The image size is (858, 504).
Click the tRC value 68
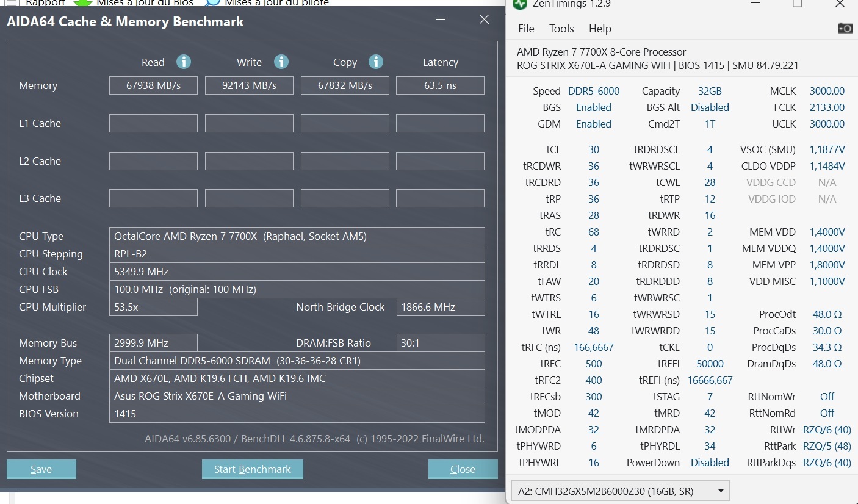(x=594, y=232)
